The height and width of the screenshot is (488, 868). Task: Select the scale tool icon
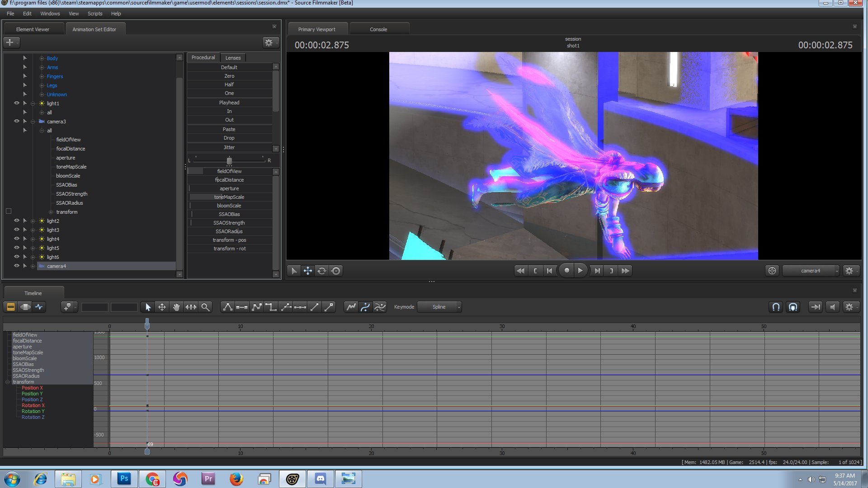[191, 307]
